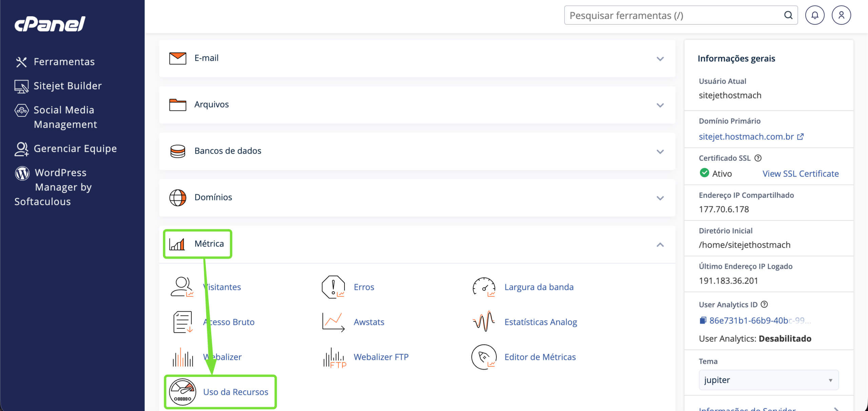Click the Certificado SSL help icon
This screenshot has width=868, height=411.
(x=758, y=158)
